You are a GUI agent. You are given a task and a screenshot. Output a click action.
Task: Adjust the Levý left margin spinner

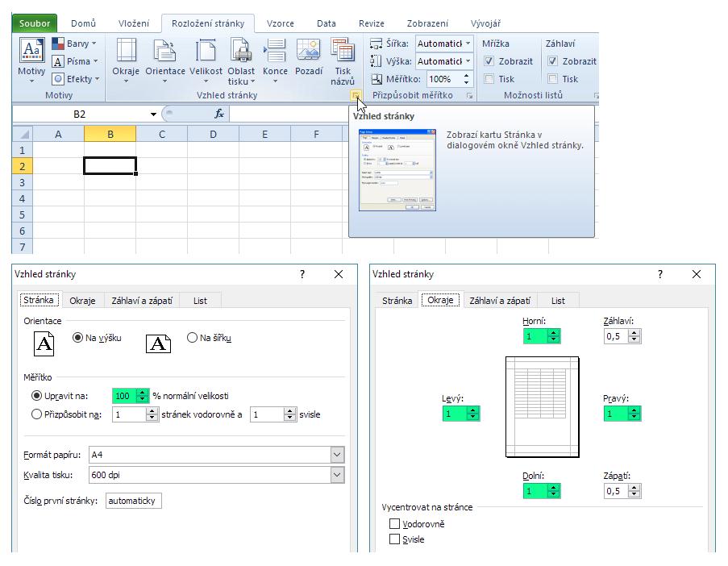pyautogui.click(x=472, y=413)
